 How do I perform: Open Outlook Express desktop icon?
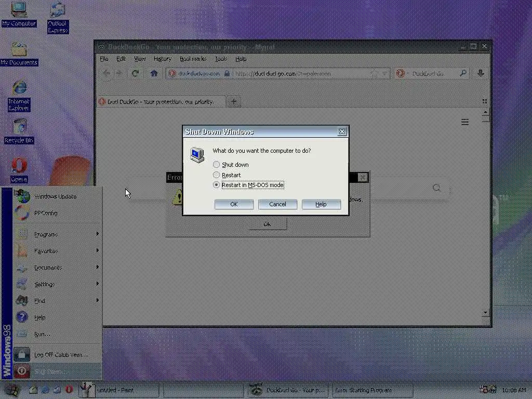tap(58, 18)
